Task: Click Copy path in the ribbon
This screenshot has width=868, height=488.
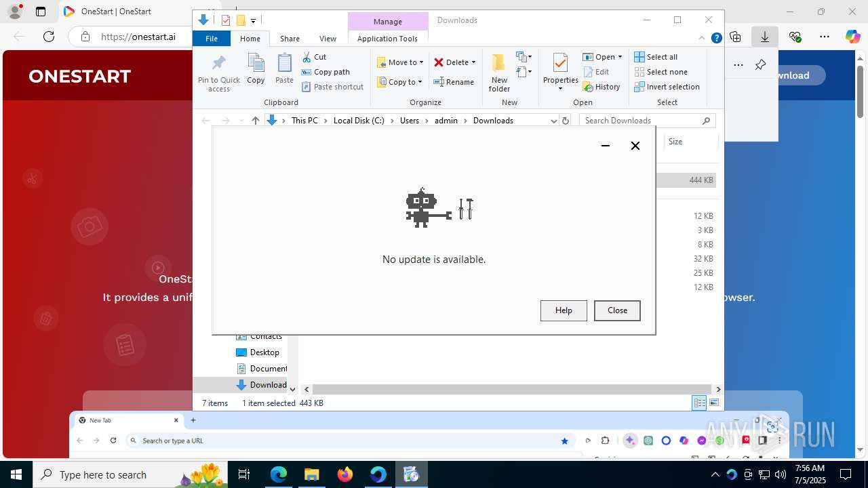Action: pyautogui.click(x=325, y=72)
